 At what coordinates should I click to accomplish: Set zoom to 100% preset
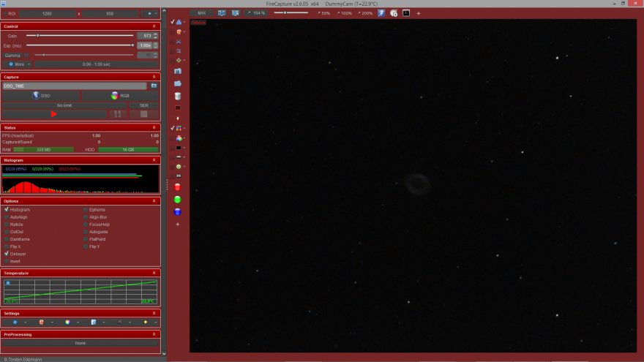point(344,13)
